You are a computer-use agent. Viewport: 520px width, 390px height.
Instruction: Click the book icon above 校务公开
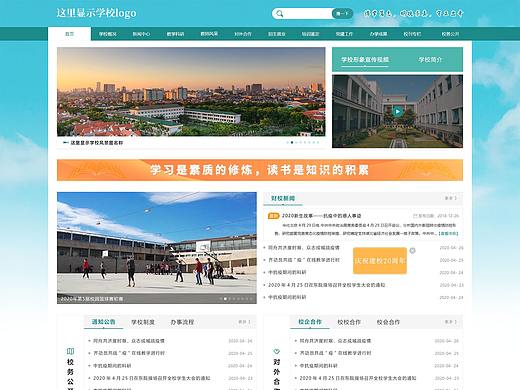pos(70,351)
